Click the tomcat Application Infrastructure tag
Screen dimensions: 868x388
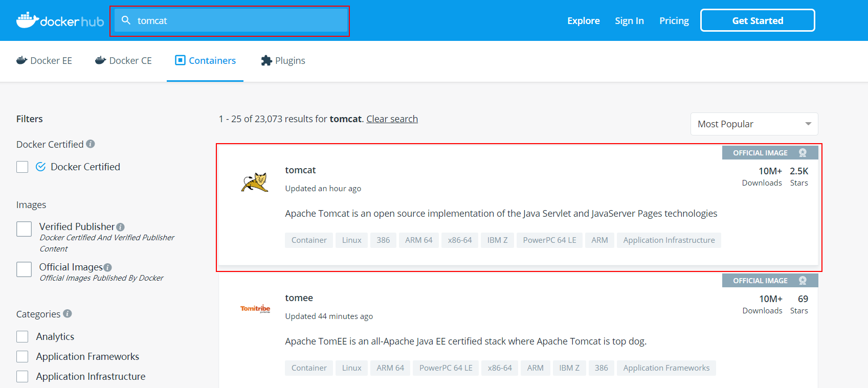[x=669, y=240]
